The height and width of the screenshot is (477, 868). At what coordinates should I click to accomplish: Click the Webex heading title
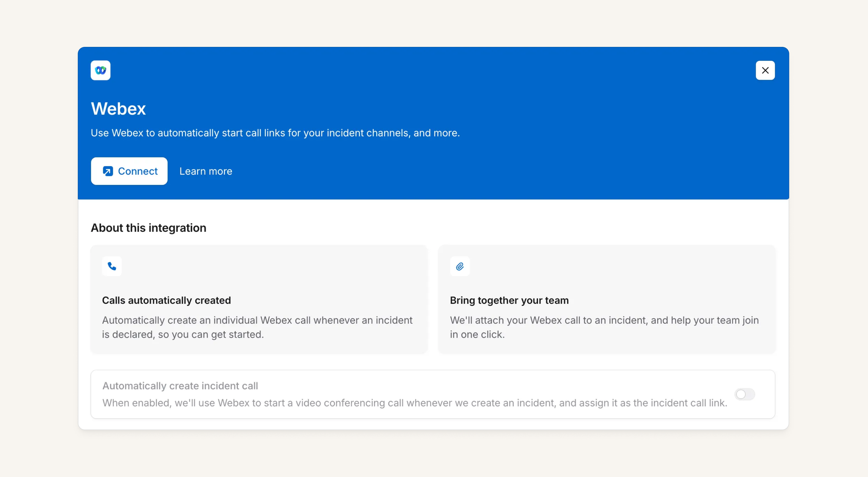click(x=118, y=109)
